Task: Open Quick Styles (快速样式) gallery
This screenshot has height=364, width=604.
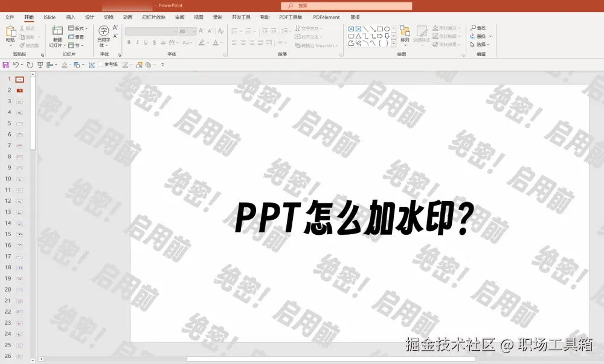Action: 422,34
